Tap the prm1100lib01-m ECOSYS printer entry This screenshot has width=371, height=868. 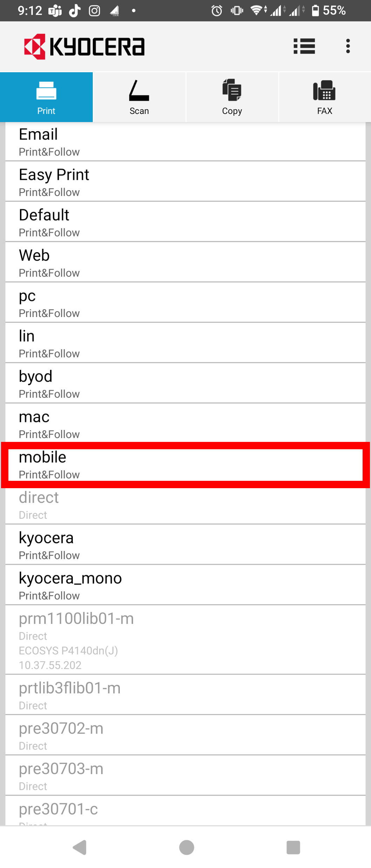click(185, 640)
